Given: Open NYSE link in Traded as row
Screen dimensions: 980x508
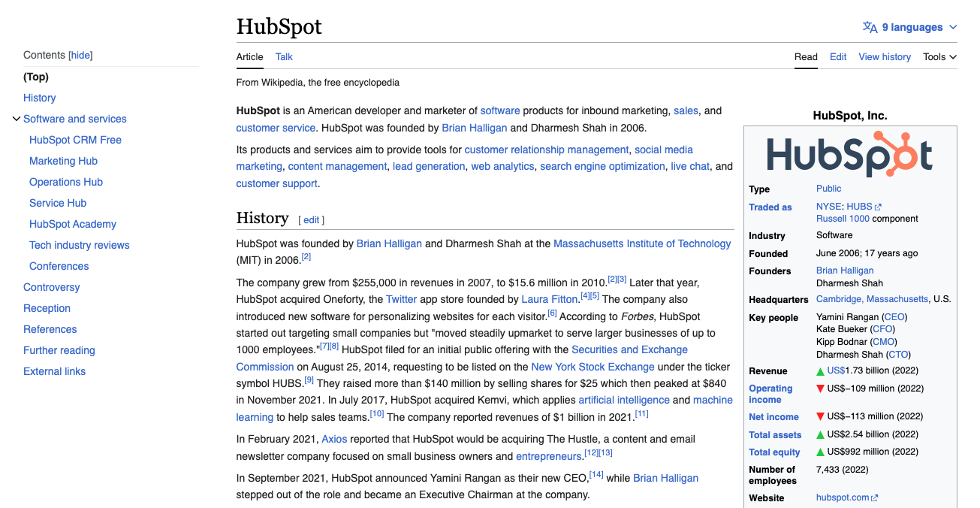Looking at the screenshot, I should coord(828,207).
